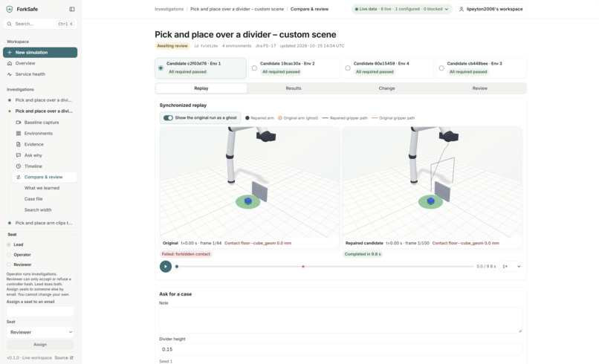Click the Note text area
599x364 pixels.
point(340,320)
